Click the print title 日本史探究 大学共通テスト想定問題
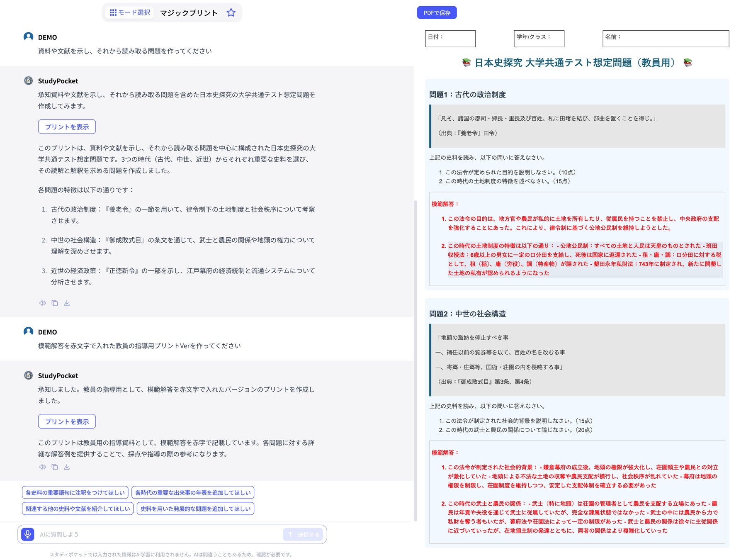Viewport: 741px width, 560px height. click(577, 63)
